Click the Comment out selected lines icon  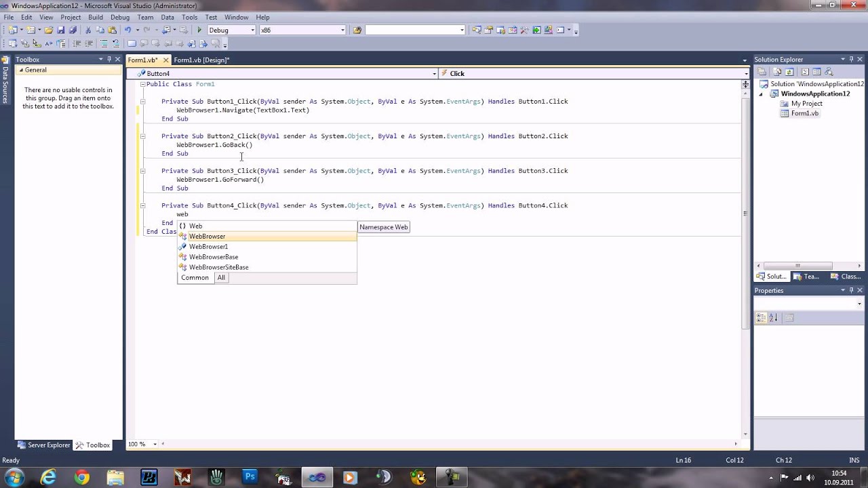pyautogui.click(x=104, y=43)
